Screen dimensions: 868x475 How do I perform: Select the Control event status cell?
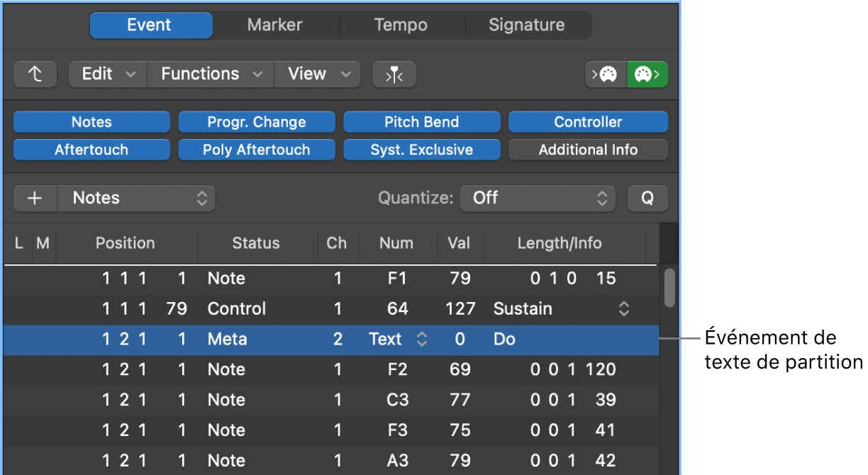click(237, 309)
